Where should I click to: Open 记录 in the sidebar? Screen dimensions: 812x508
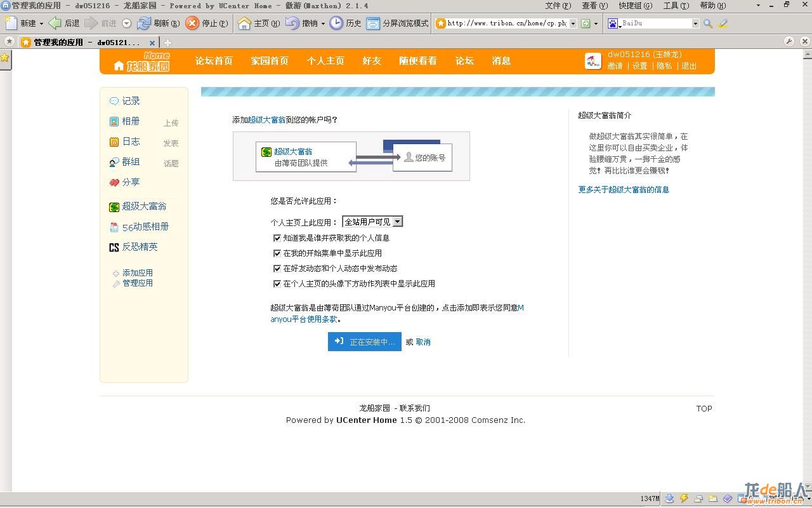point(131,101)
